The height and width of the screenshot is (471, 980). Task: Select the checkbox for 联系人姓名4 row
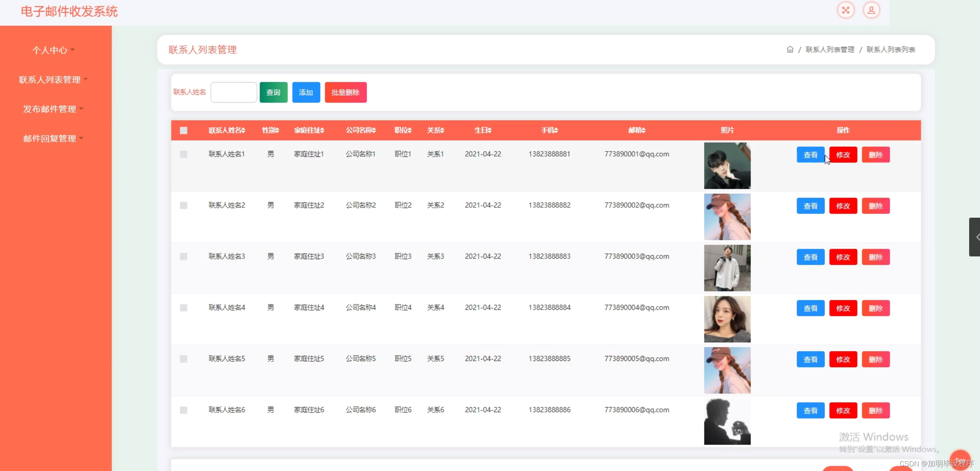(x=184, y=308)
